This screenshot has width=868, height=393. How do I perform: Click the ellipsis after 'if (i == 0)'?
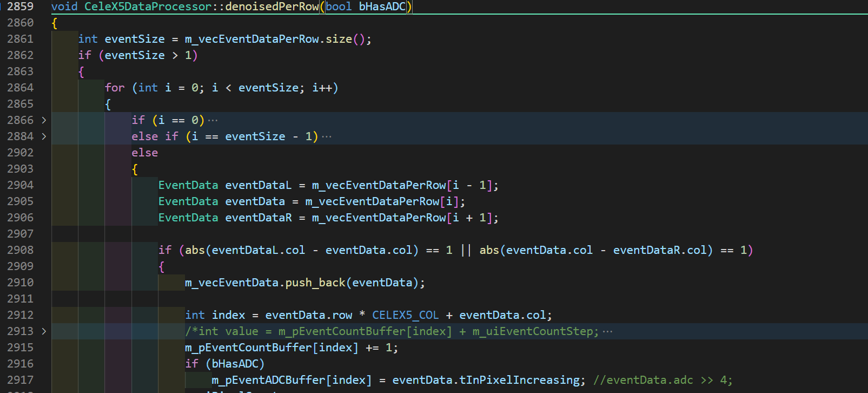pos(213,120)
